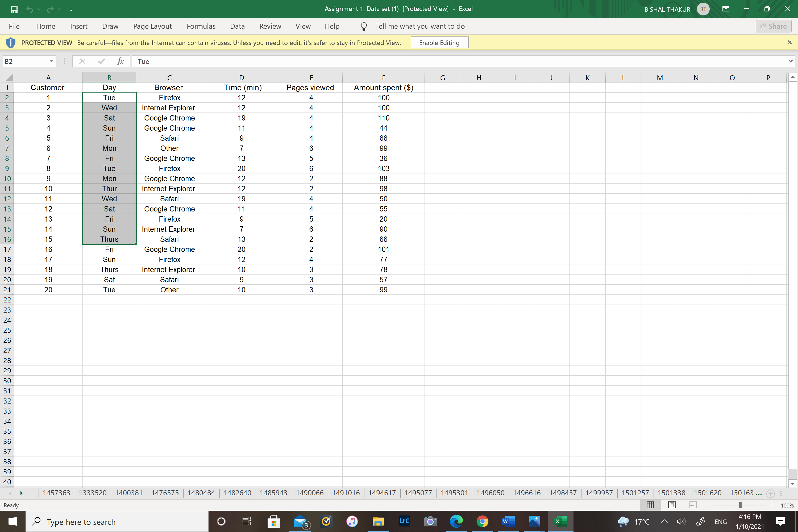Open Customize Quick Access Toolbar dropdown

click(x=71, y=10)
